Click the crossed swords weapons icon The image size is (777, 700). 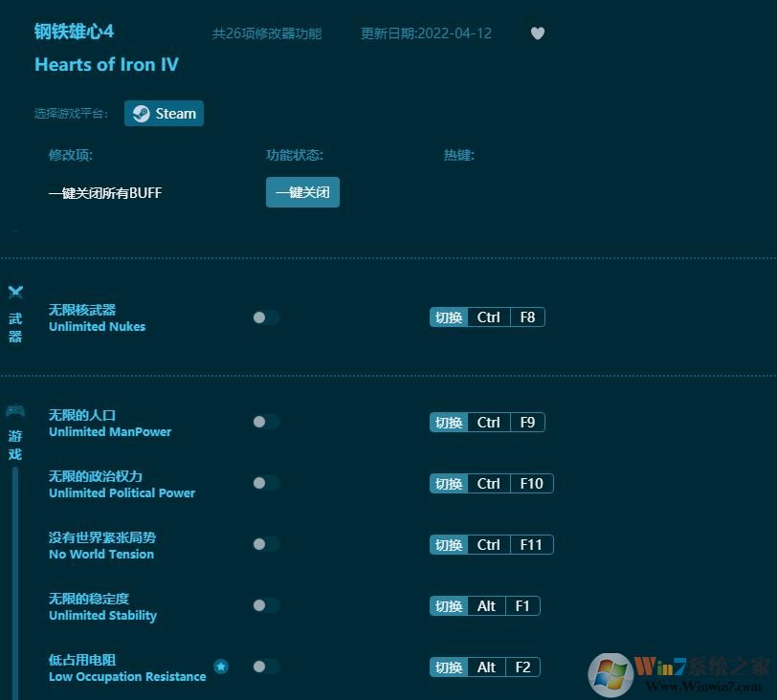click(x=15, y=292)
